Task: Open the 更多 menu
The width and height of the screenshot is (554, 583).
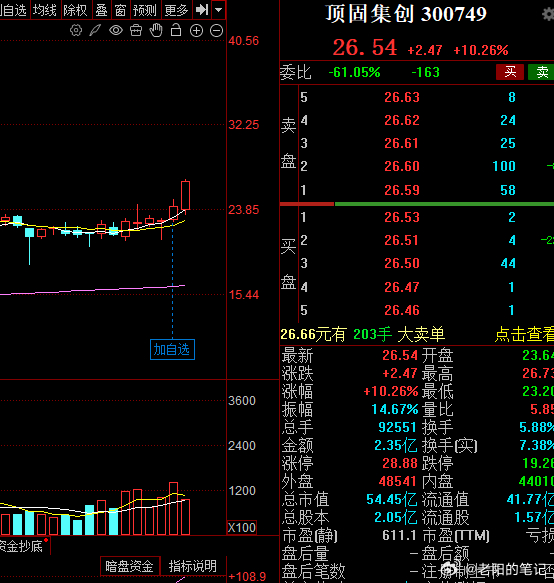Action: pyautogui.click(x=177, y=10)
